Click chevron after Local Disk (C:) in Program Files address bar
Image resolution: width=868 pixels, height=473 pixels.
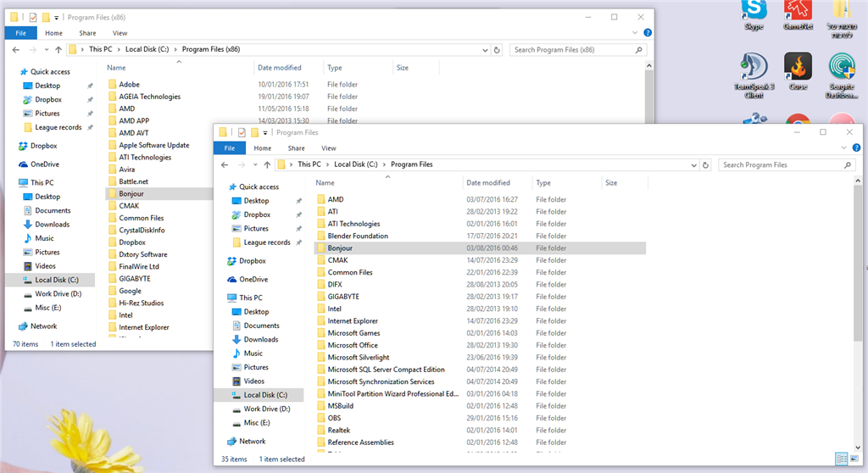(x=384, y=164)
